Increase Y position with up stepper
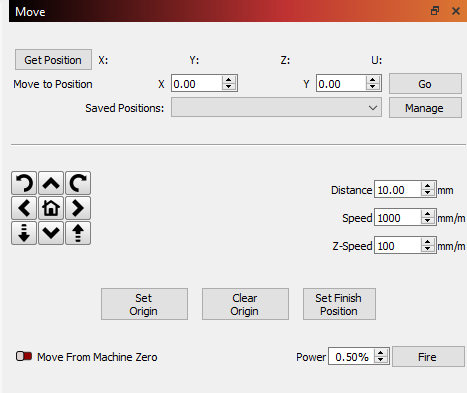The image size is (467, 393). pos(373,80)
